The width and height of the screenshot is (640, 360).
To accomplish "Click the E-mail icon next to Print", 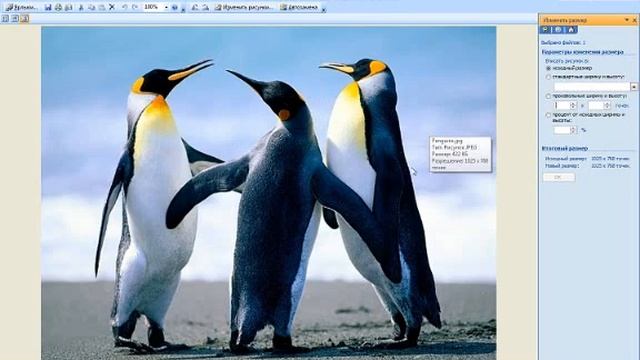I will [x=68, y=7].
